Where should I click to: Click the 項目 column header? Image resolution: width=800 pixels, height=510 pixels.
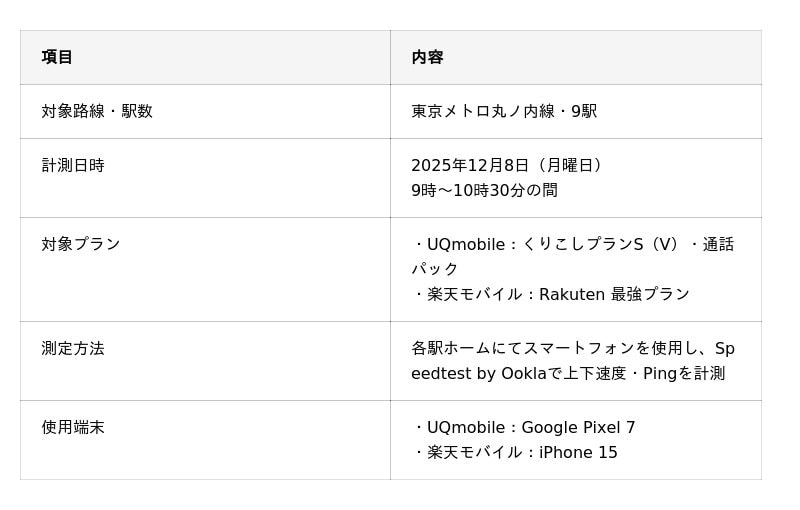57,57
